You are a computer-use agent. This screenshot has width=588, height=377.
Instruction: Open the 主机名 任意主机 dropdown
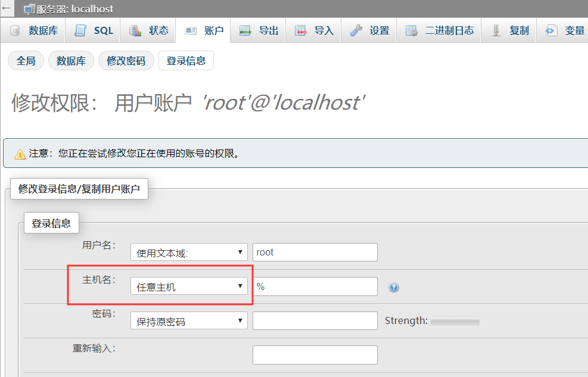click(x=189, y=286)
